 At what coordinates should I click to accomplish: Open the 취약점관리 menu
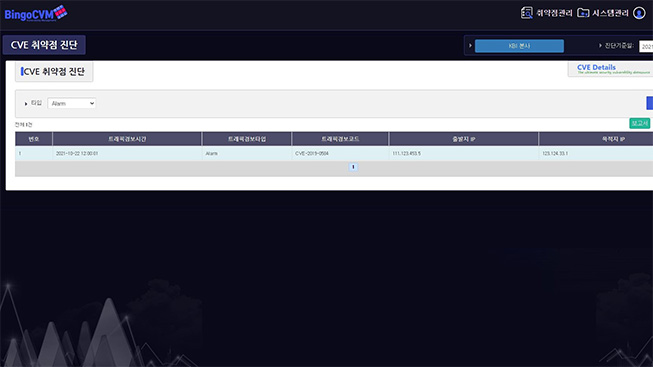(554, 13)
